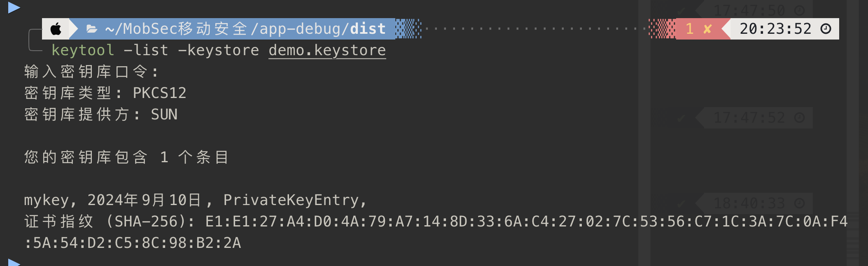
Task: Click the blue command mark triangle at top
Action: [14, 7]
